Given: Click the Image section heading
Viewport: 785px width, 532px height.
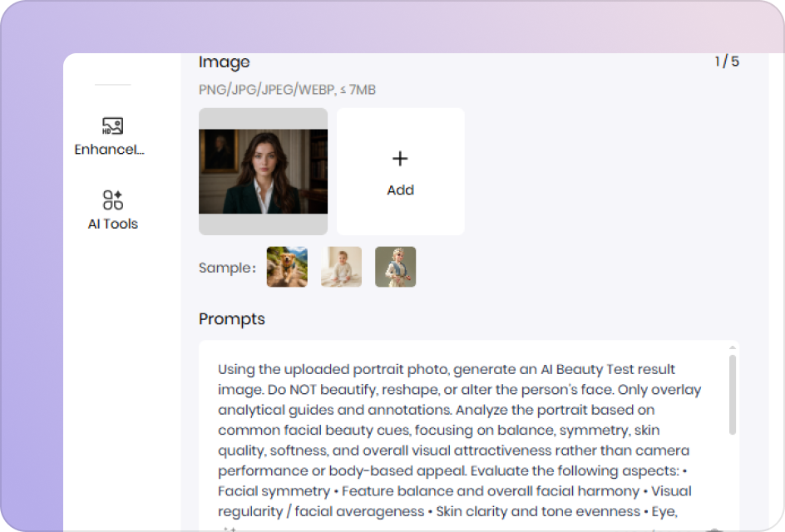Looking at the screenshot, I should point(225,62).
